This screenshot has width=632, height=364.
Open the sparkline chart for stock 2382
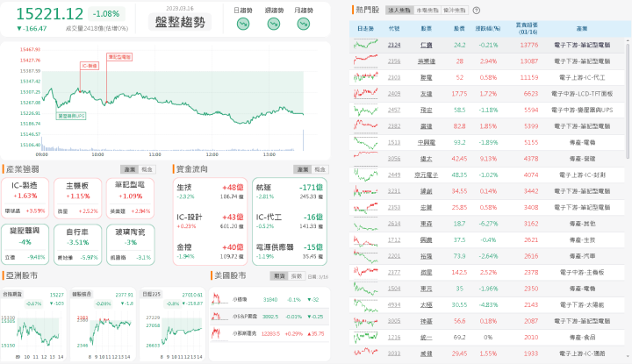[x=365, y=126]
